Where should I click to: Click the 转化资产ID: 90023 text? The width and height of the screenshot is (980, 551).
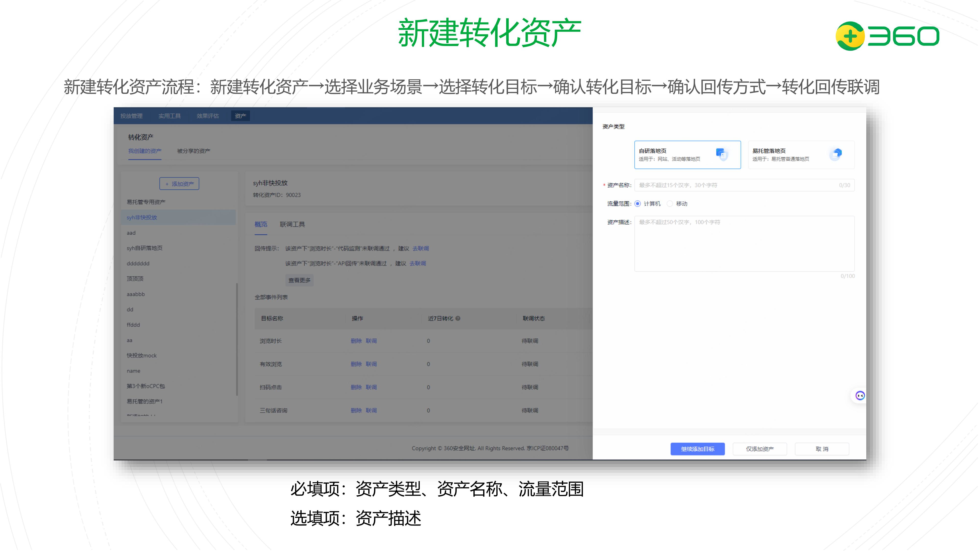pyautogui.click(x=277, y=195)
